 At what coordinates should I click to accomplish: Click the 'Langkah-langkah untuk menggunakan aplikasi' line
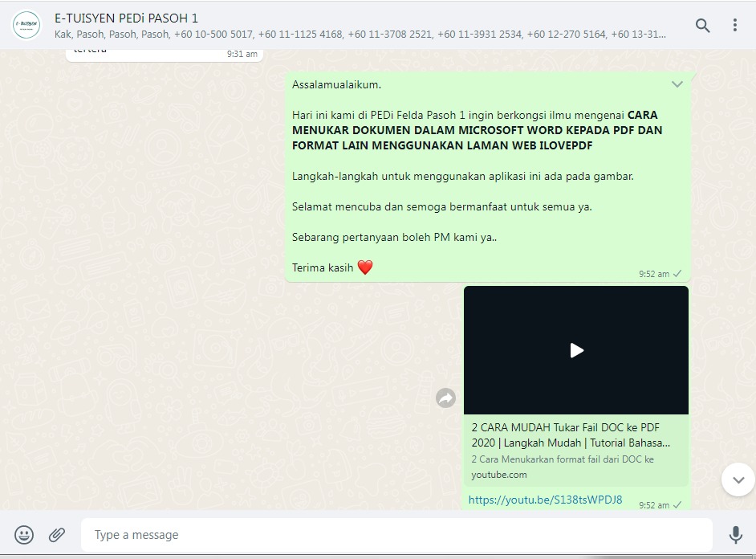(463, 176)
